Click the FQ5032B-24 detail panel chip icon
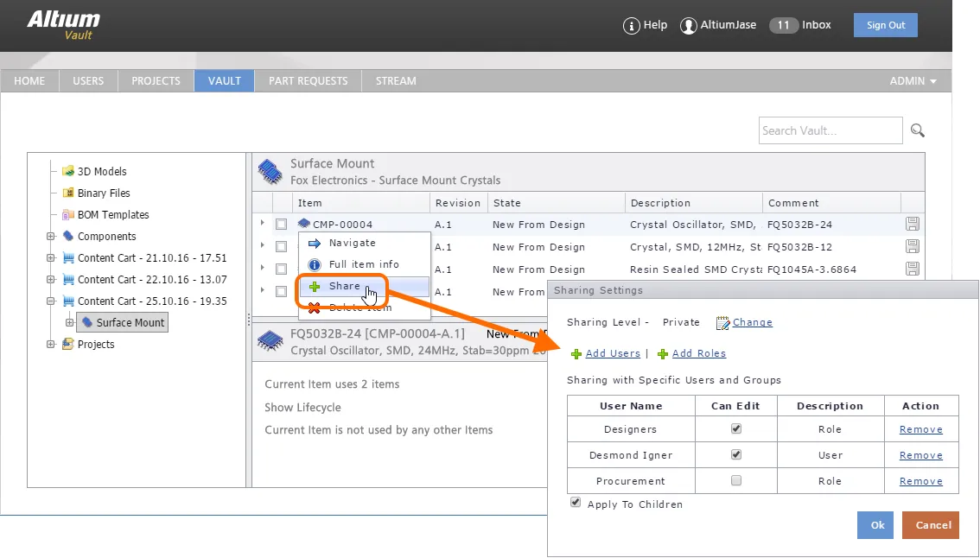Viewport: 980px width, 558px height. tap(270, 342)
